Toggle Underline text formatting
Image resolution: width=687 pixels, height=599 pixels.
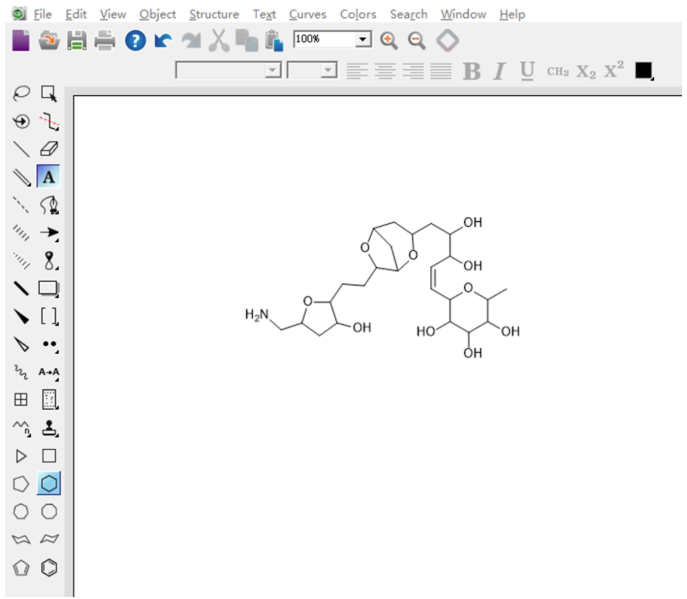tap(527, 71)
